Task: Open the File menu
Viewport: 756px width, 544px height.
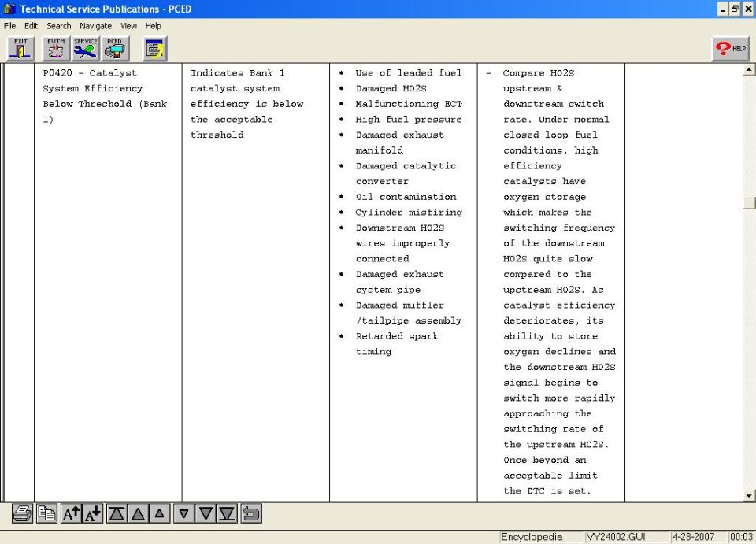Action: coord(9,26)
